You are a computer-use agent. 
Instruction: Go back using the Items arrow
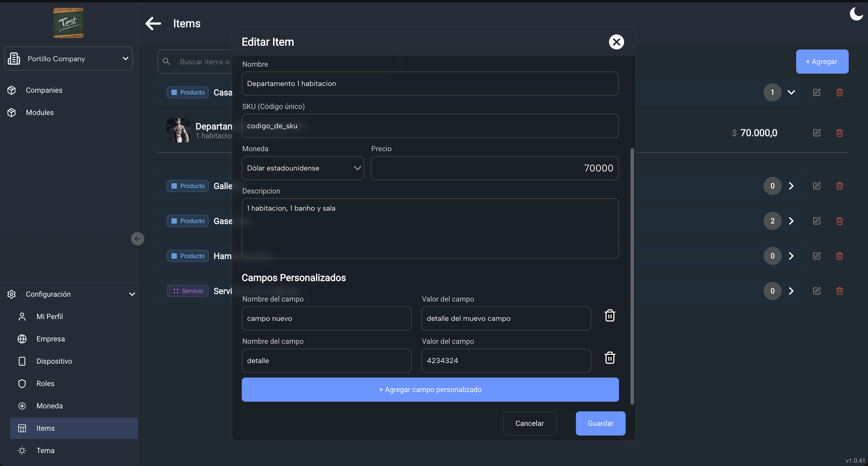click(x=153, y=24)
